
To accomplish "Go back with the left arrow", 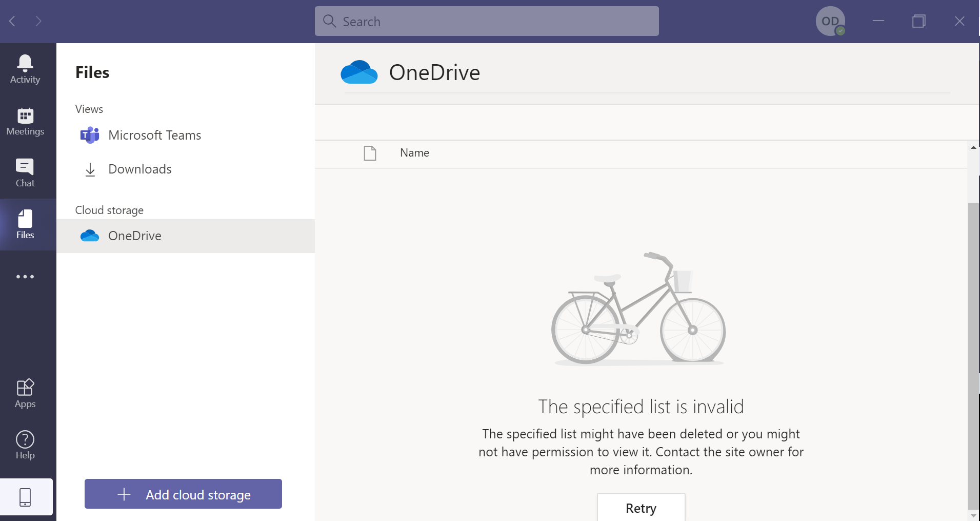I will coord(13,21).
